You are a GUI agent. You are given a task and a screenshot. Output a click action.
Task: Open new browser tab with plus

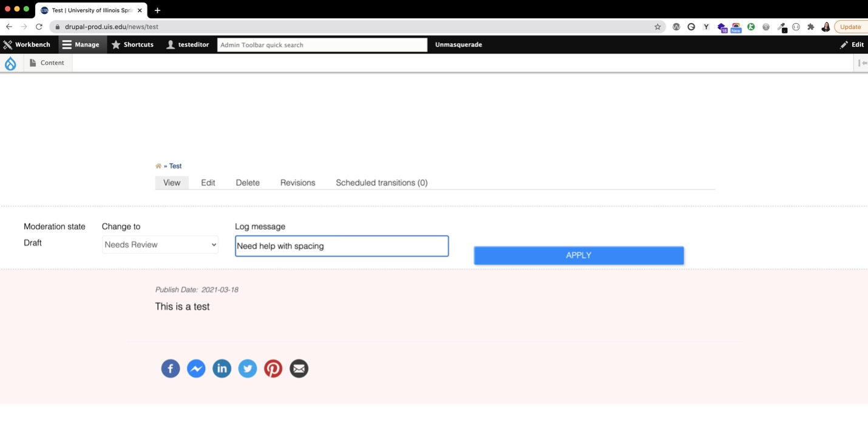click(x=157, y=10)
